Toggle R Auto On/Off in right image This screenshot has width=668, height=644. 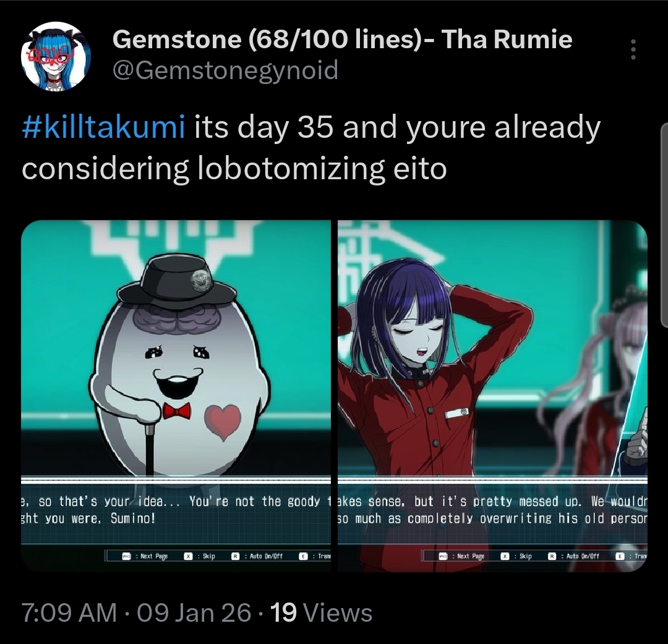click(552, 556)
